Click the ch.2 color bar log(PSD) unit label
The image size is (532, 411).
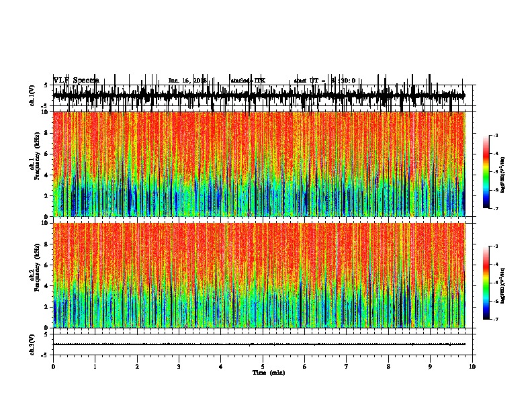[503, 285]
